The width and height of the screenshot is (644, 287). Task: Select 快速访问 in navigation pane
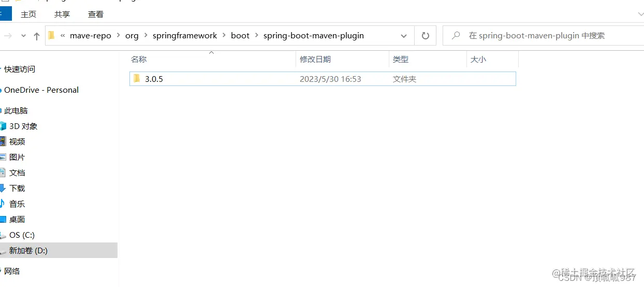coord(20,69)
